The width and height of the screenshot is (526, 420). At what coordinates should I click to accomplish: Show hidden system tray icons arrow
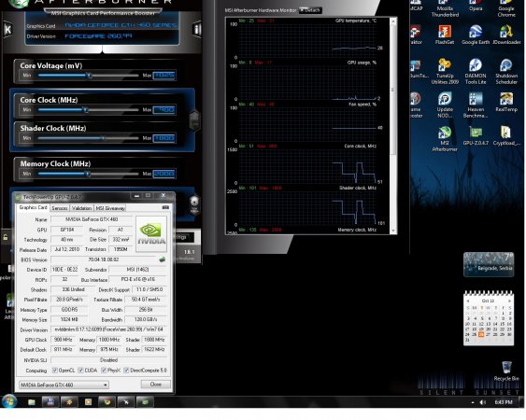473,402
